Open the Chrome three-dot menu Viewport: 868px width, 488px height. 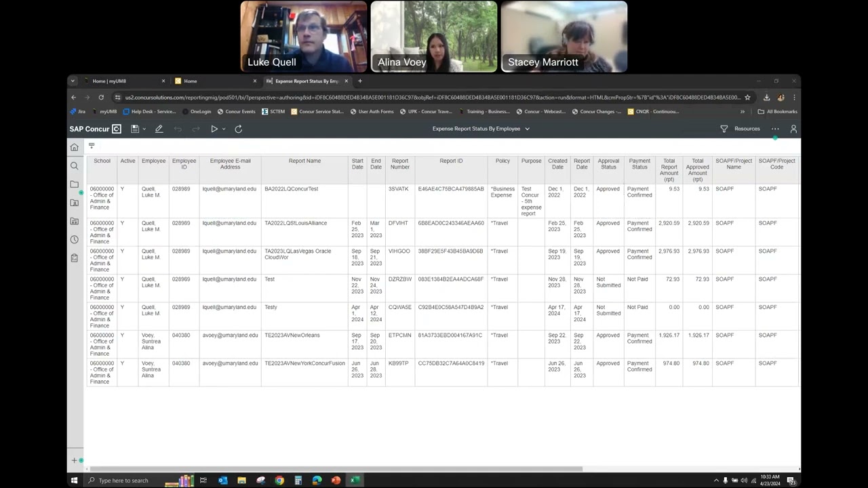[794, 98]
